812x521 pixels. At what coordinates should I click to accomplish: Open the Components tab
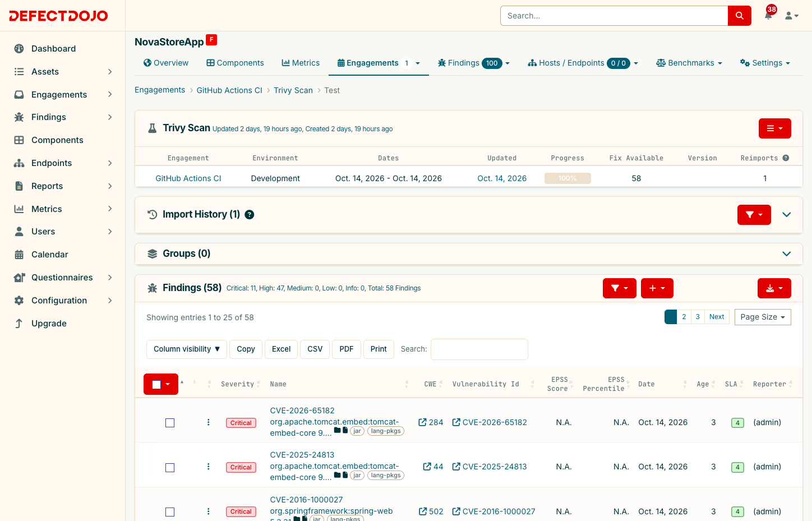click(235, 63)
